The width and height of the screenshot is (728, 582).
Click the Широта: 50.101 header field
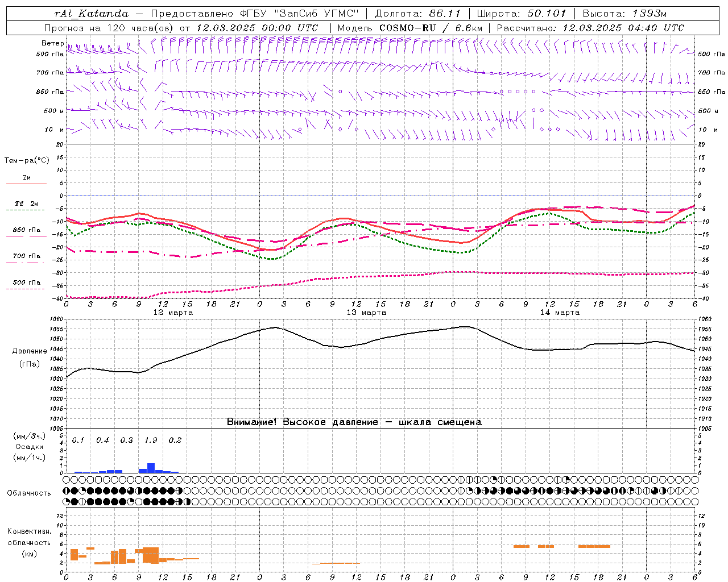[x=522, y=14]
